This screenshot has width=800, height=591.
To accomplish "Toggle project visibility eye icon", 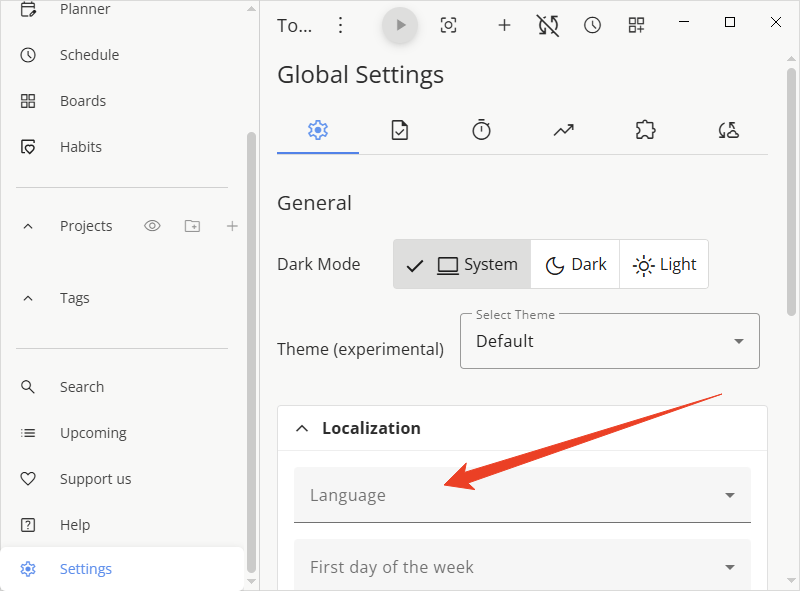I will (x=152, y=226).
